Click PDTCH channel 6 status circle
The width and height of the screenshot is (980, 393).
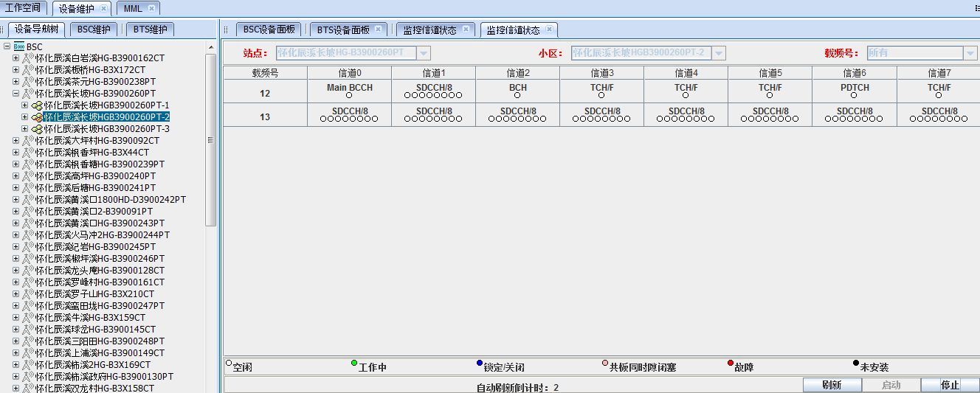click(855, 95)
